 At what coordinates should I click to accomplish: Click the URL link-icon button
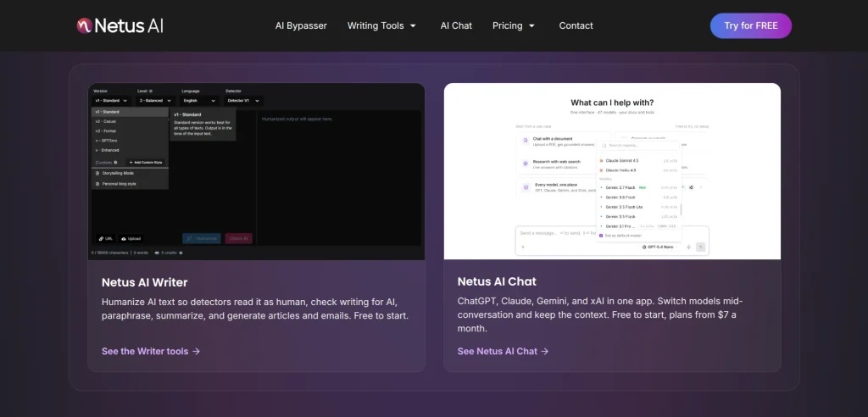(105, 239)
